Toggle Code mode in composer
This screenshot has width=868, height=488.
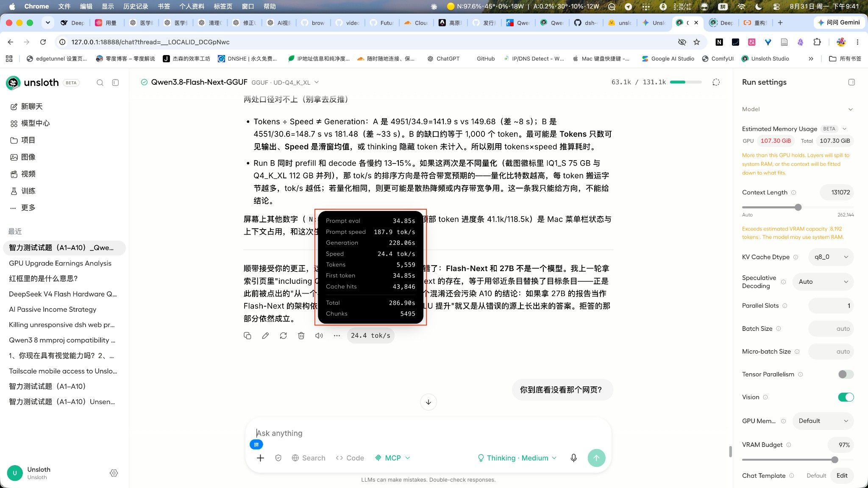[350, 458]
